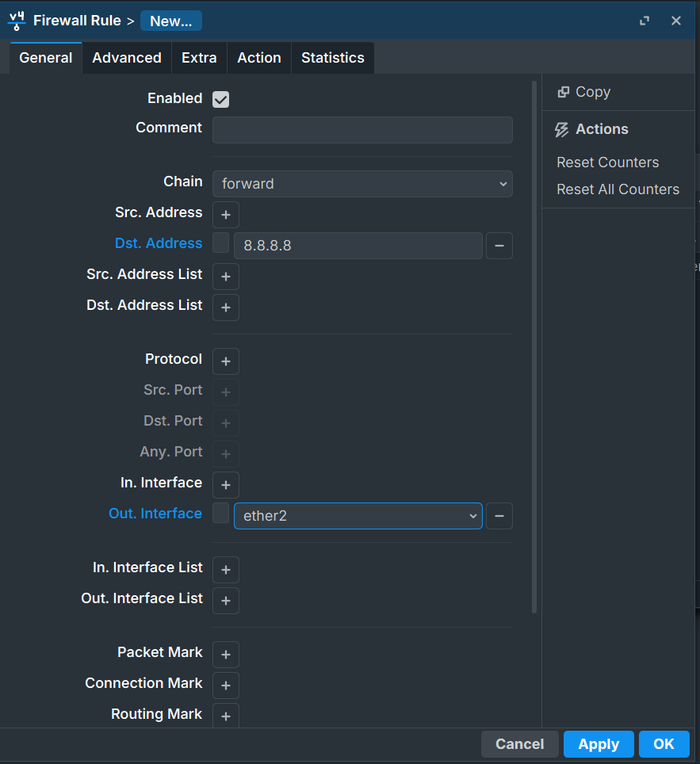This screenshot has height=764, width=700.
Task: Remove the Dst. Address 8.8.8.8 entry
Action: point(499,246)
